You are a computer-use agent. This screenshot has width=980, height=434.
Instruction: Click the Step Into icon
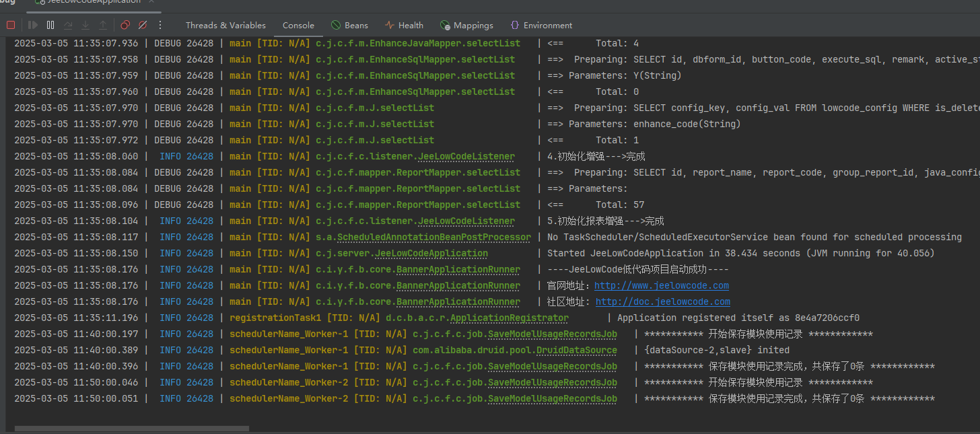(85, 25)
